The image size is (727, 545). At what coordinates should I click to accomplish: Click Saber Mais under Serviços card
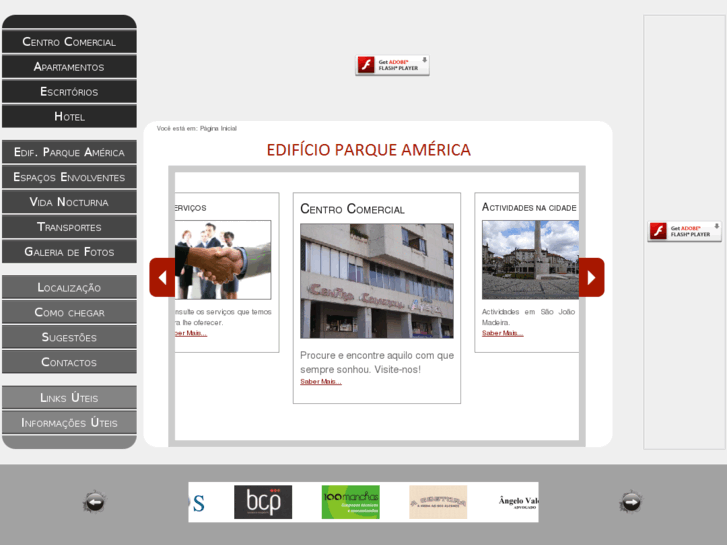(x=191, y=333)
